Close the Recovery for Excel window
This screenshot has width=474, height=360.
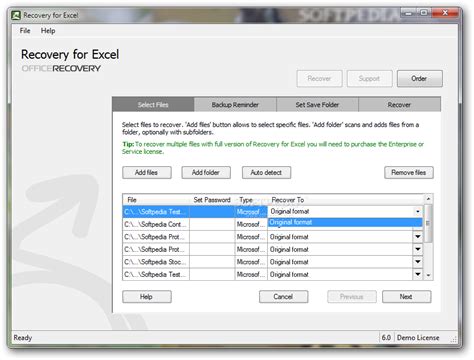coord(445,13)
